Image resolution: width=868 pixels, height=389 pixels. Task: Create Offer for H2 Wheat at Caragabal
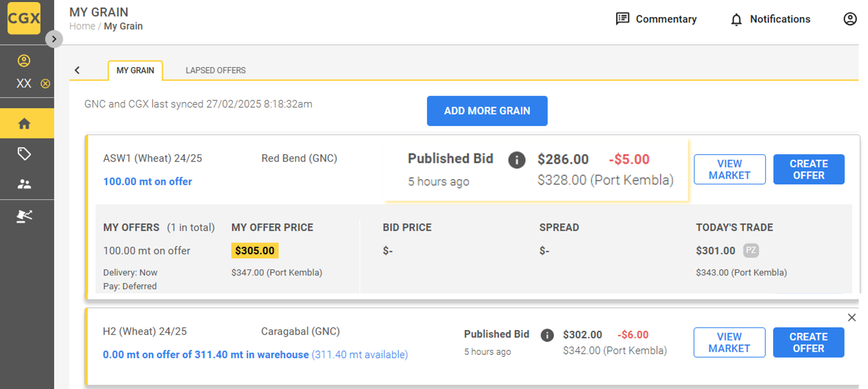click(x=808, y=343)
